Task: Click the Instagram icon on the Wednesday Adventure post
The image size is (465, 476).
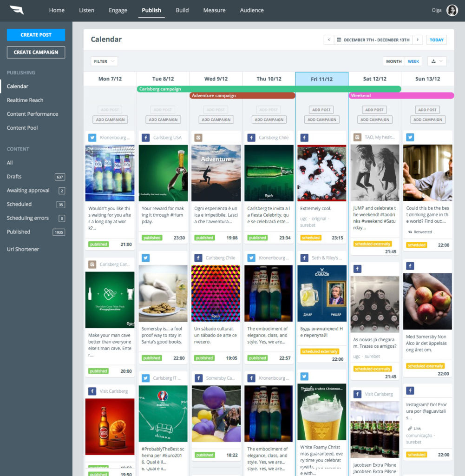Action: (198, 138)
